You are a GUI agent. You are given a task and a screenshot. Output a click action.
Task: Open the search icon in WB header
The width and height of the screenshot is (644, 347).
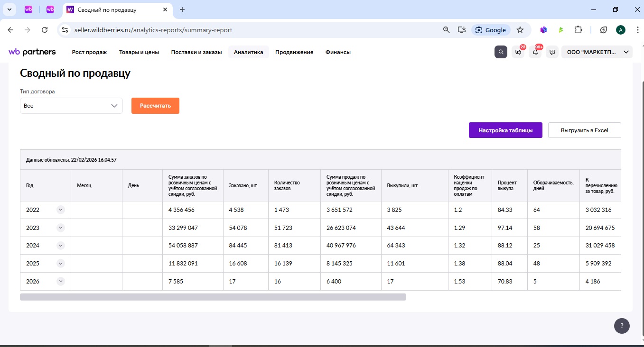pyautogui.click(x=501, y=52)
